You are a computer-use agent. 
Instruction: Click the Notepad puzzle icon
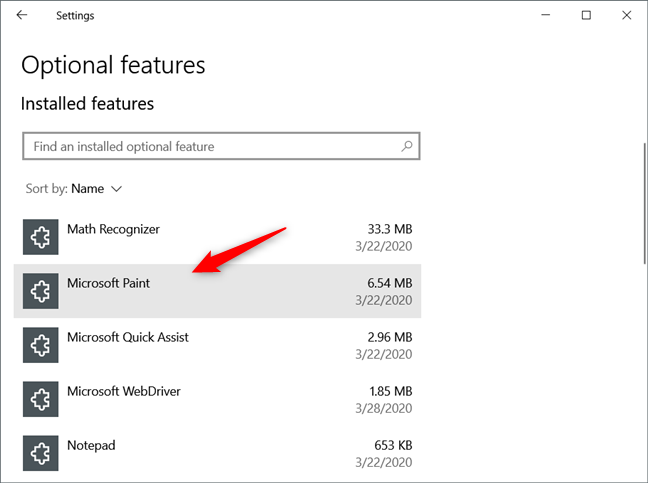tap(40, 453)
